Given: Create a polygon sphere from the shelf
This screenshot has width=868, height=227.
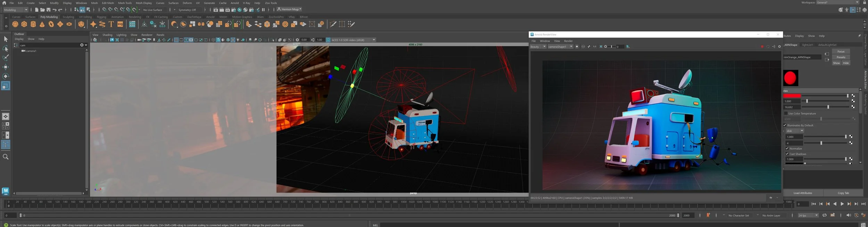Looking at the screenshot, I should 15,24.
